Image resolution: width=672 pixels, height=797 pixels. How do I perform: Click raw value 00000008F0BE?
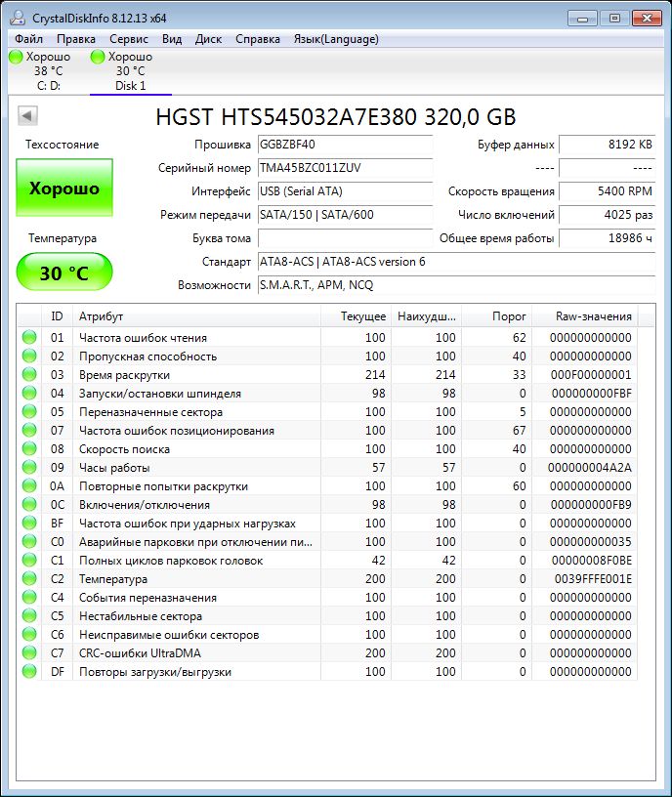(592, 560)
